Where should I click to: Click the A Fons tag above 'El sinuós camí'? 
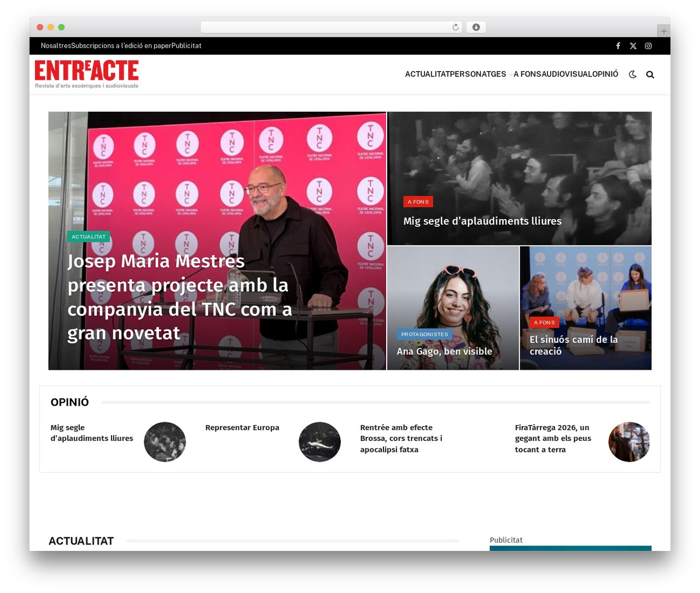point(544,323)
